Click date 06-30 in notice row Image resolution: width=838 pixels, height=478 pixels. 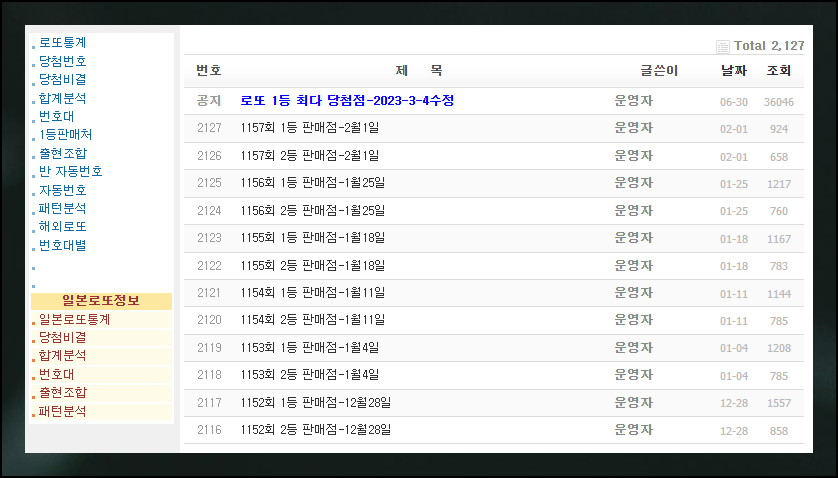[x=734, y=102]
